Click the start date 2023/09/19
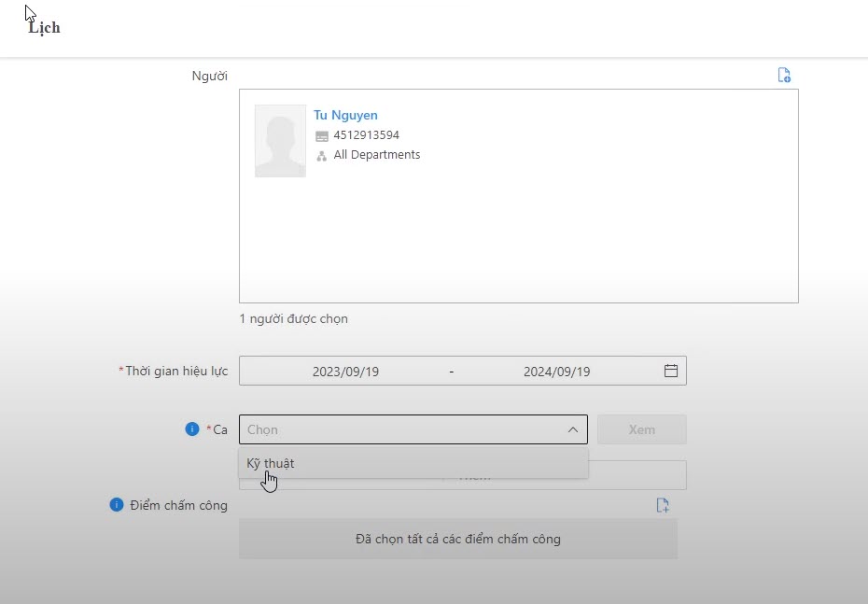Viewport: 868px width, 604px height. coord(345,372)
